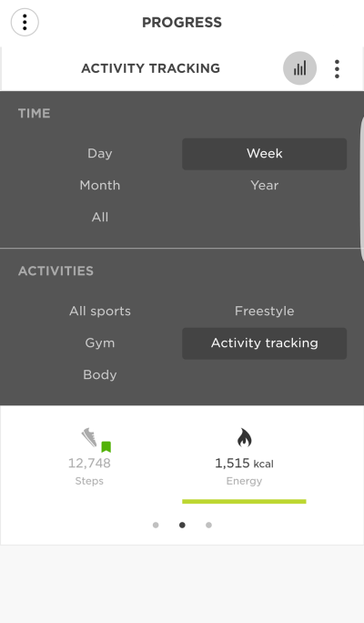Select the Week time range
Screen dimensions: 364x623
pyautogui.click(x=265, y=154)
